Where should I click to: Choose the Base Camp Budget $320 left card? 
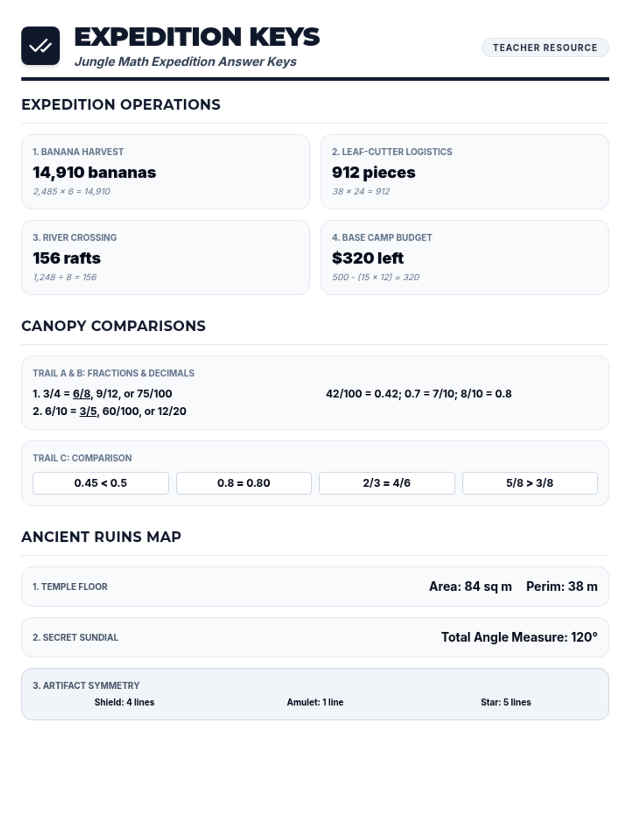click(465, 257)
